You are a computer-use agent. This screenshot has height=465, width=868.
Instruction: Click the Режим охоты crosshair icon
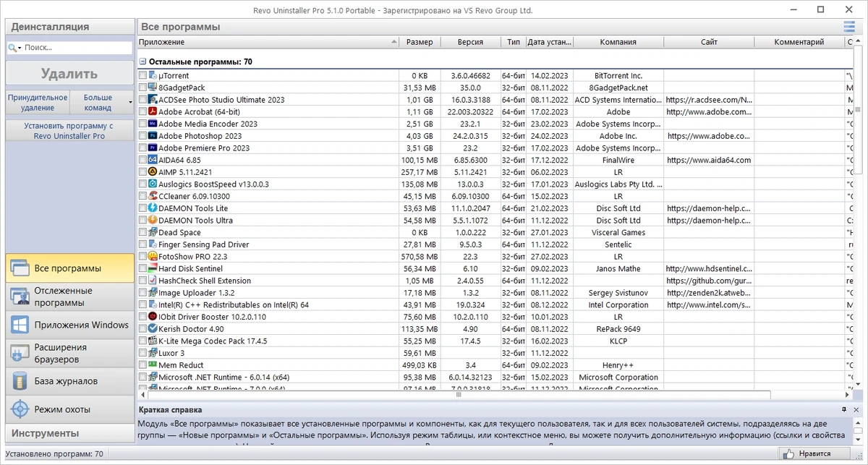(x=20, y=409)
